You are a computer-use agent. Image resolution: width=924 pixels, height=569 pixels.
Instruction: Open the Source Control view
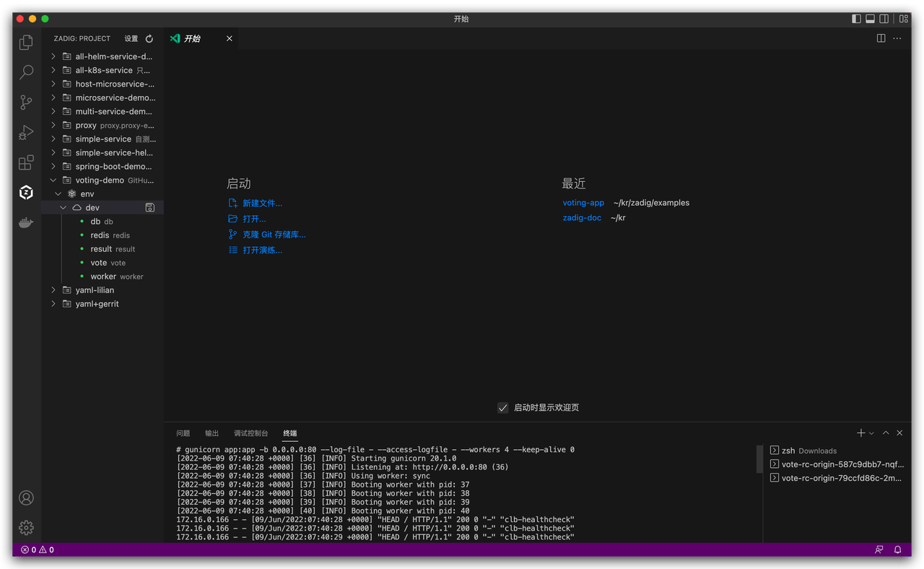click(x=25, y=102)
